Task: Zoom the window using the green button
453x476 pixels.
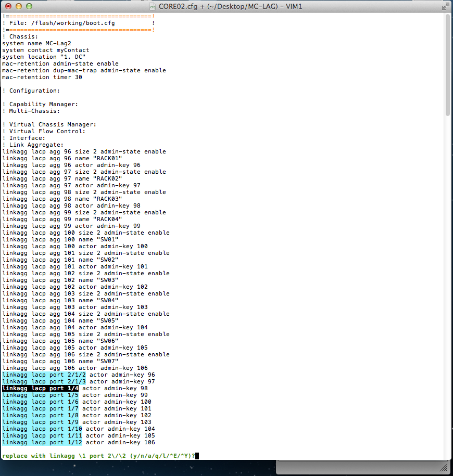Action: pyautogui.click(x=29, y=6)
